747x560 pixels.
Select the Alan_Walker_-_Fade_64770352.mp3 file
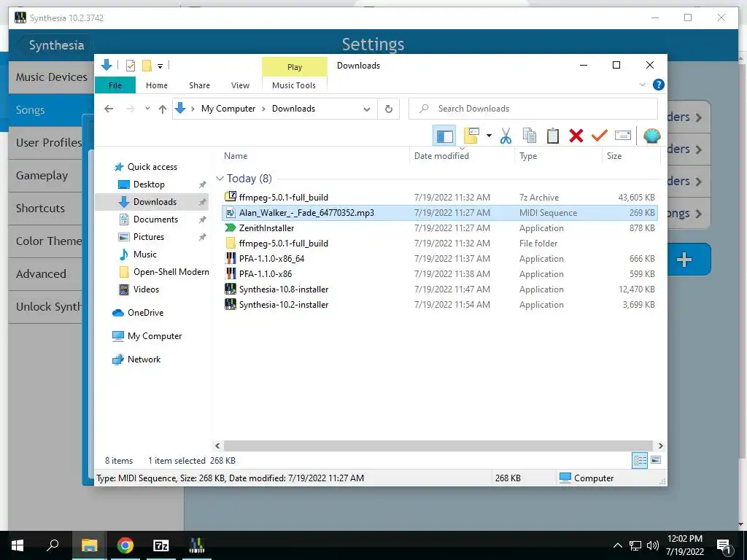pos(440,213)
